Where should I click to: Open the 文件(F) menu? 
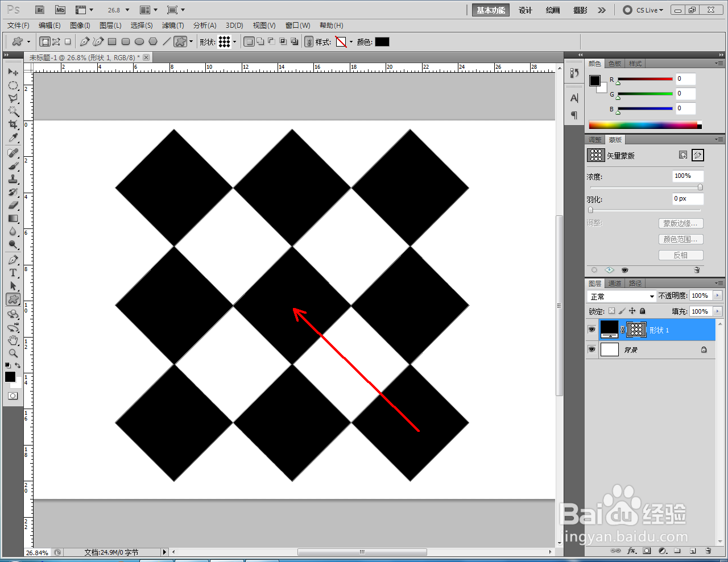(x=19, y=26)
